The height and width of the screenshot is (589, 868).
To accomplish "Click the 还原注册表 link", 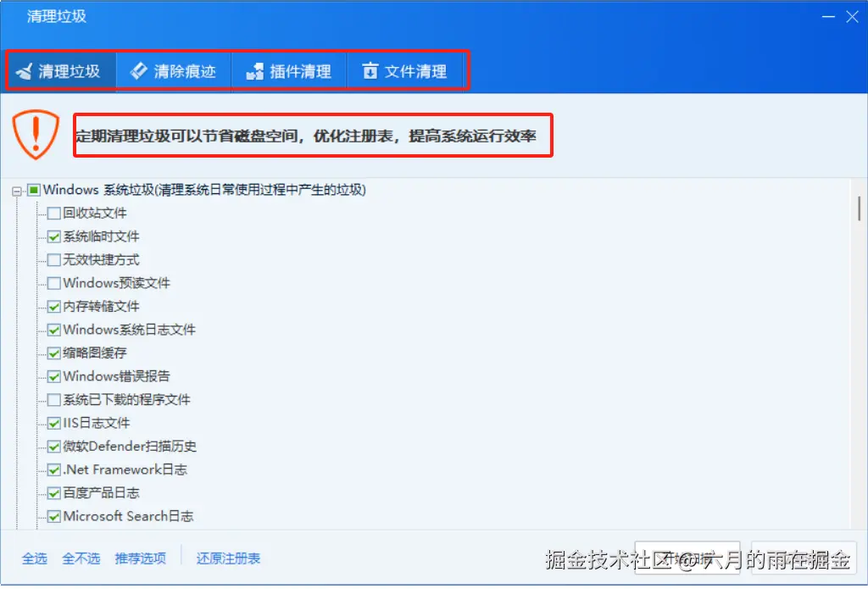I will tap(228, 558).
